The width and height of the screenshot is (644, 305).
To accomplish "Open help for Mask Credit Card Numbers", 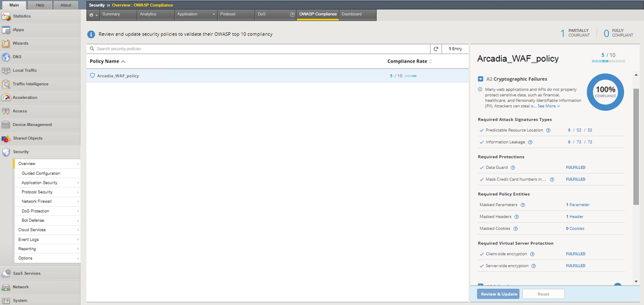I will click(552, 179).
